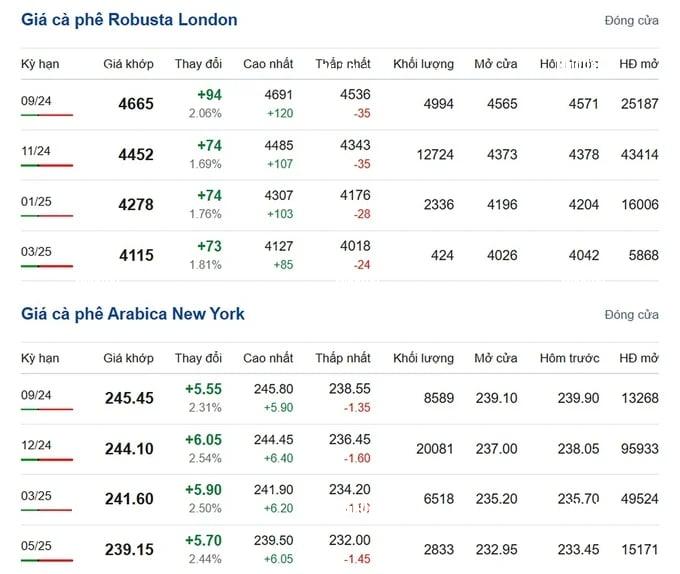Click the lowest price 236.45

tap(350, 440)
